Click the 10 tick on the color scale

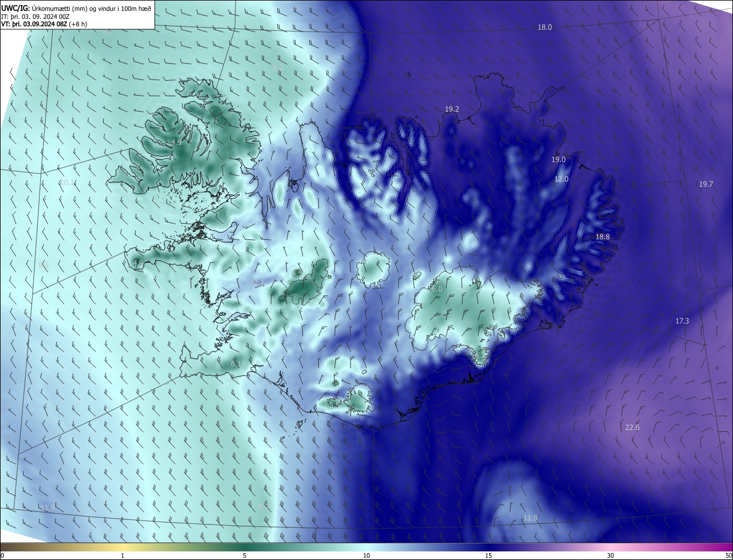pos(366,555)
